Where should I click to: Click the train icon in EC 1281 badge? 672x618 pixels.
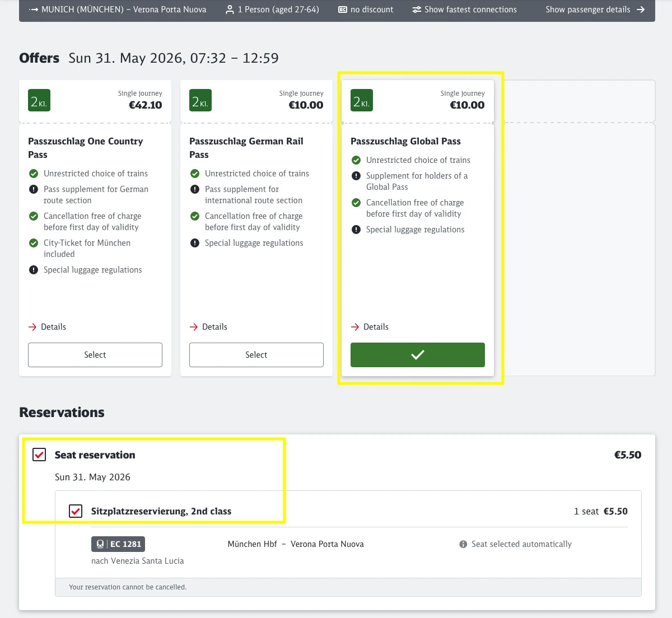tap(100, 544)
